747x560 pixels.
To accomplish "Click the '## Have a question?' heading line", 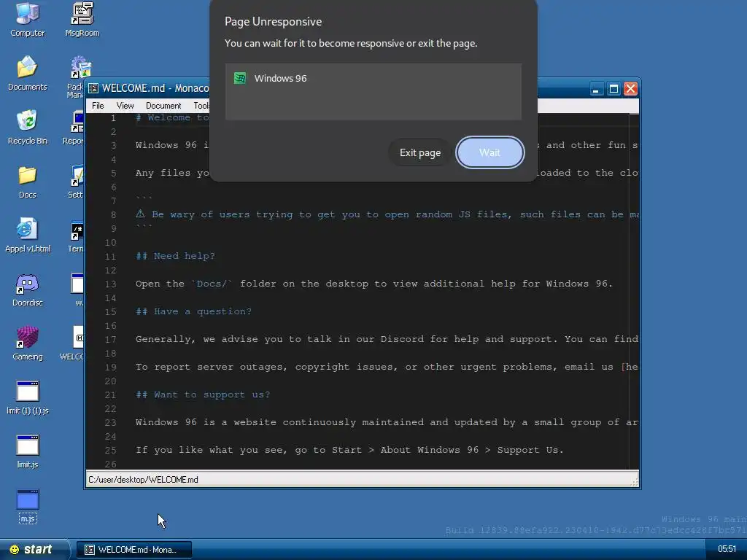I will (193, 311).
